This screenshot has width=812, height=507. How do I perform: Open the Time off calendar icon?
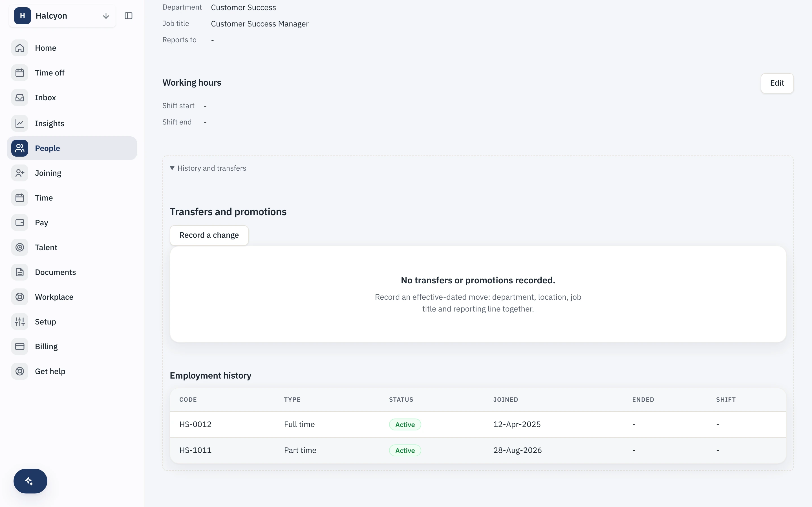[20, 73]
